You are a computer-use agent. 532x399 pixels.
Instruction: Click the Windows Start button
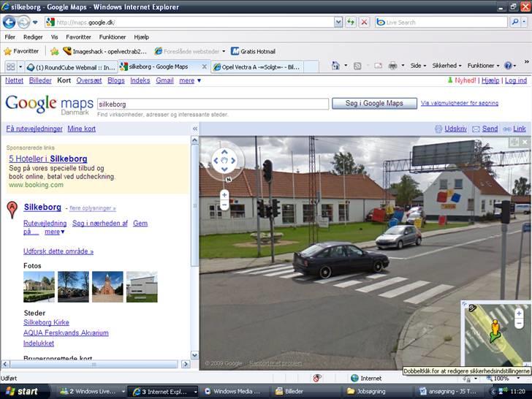(x=20, y=391)
